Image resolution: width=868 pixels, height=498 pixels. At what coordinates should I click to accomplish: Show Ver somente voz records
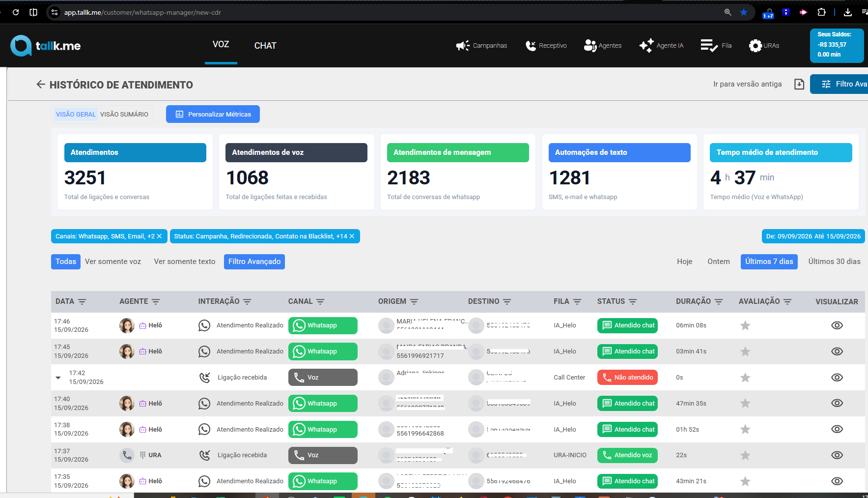pyautogui.click(x=113, y=262)
